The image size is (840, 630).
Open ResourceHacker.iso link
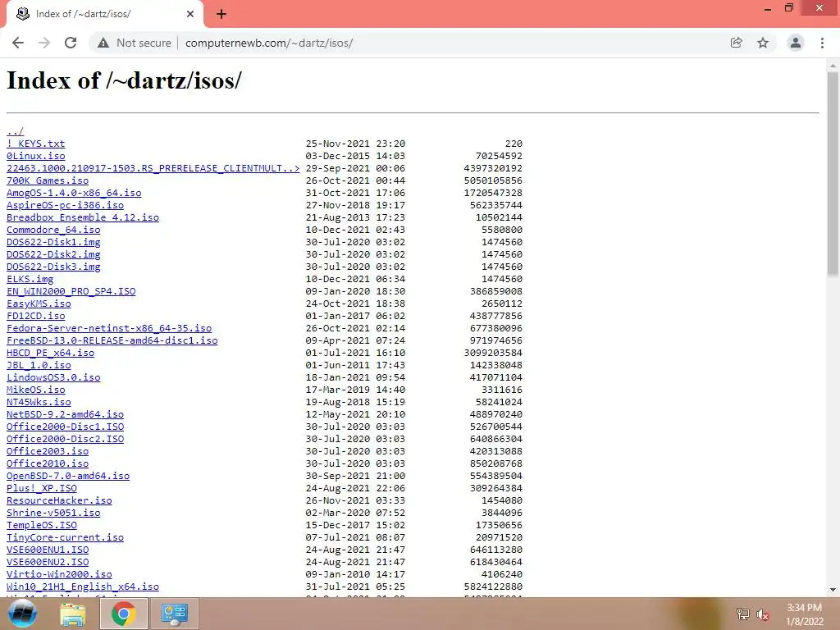tap(59, 501)
